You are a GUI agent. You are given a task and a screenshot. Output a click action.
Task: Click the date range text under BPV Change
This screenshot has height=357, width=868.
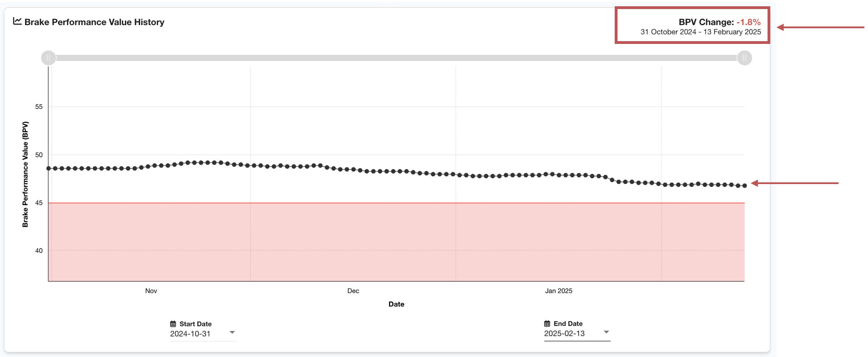tap(701, 32)
